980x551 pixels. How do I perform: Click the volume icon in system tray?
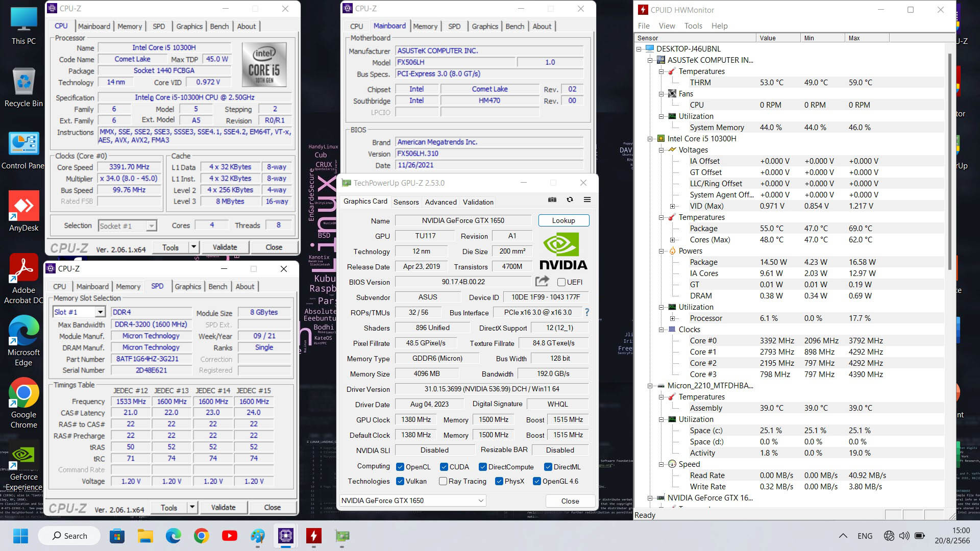coord(904,536)
